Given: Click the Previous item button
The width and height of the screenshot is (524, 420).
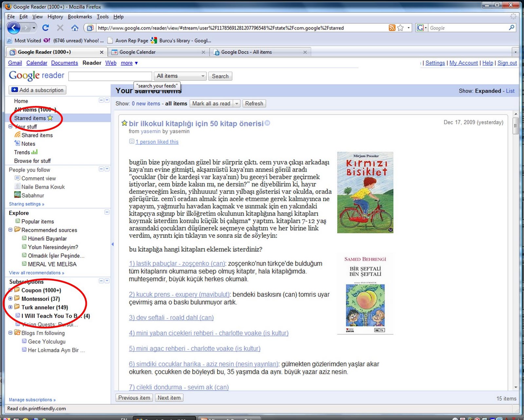Looking at the screenshot, I should [x=134, y=398].
